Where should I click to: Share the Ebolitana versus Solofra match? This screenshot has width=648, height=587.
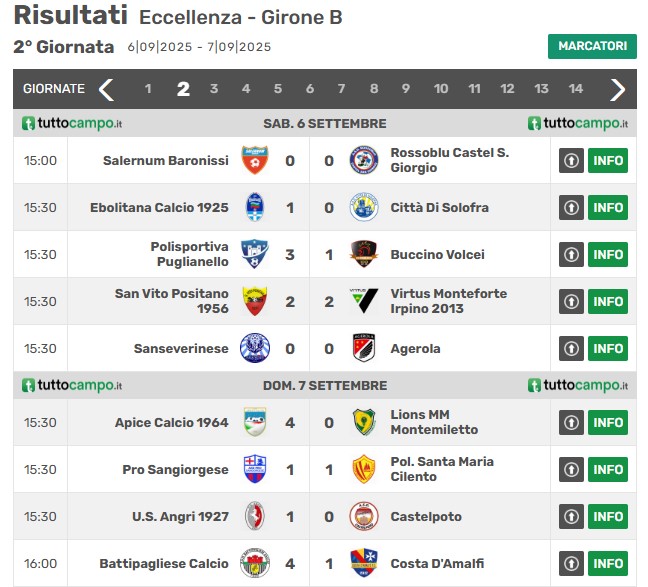pyautogui.click(x=571, y=207)
